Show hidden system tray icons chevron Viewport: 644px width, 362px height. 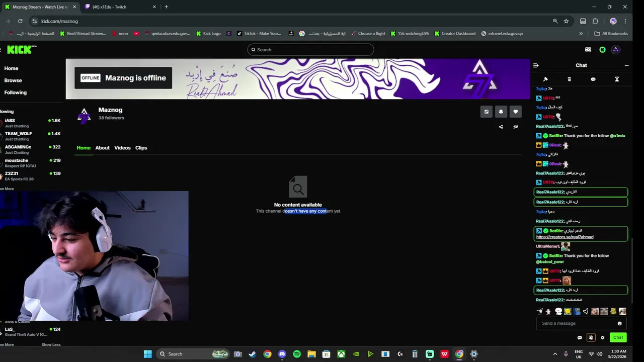(x=555, y=354)
